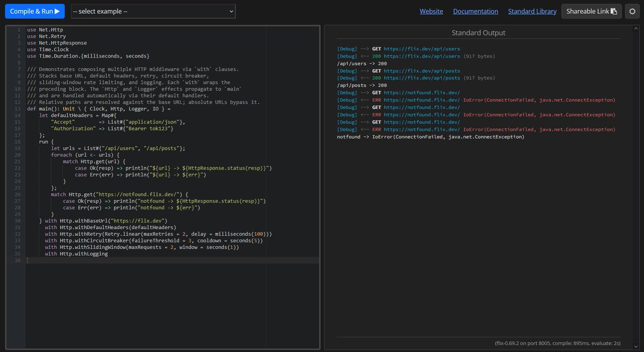Click the flix-0.69.2 compile status text
Image resolution: width=644 pixels, height=352 pixels.
coord(557,343)
